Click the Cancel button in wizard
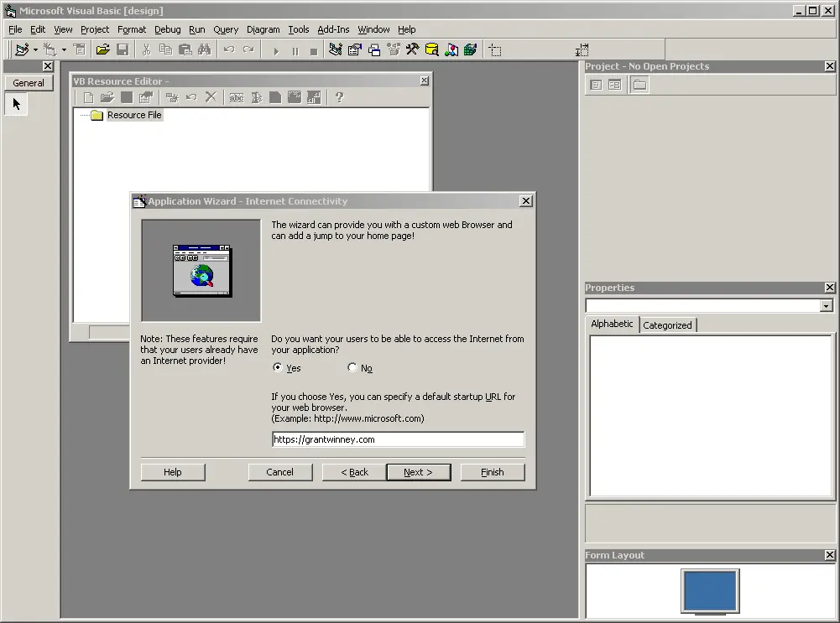Screen dimensions: 840x623 279,472
